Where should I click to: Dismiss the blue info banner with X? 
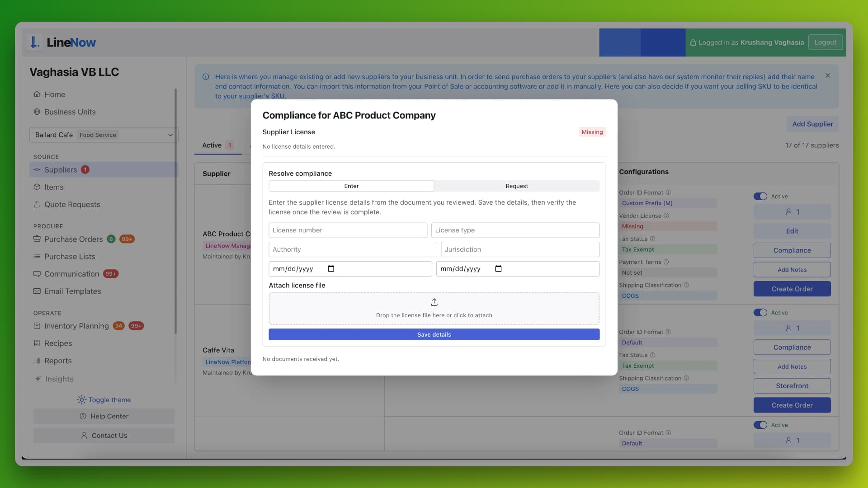pyautogui.click(x=828, y=76)
